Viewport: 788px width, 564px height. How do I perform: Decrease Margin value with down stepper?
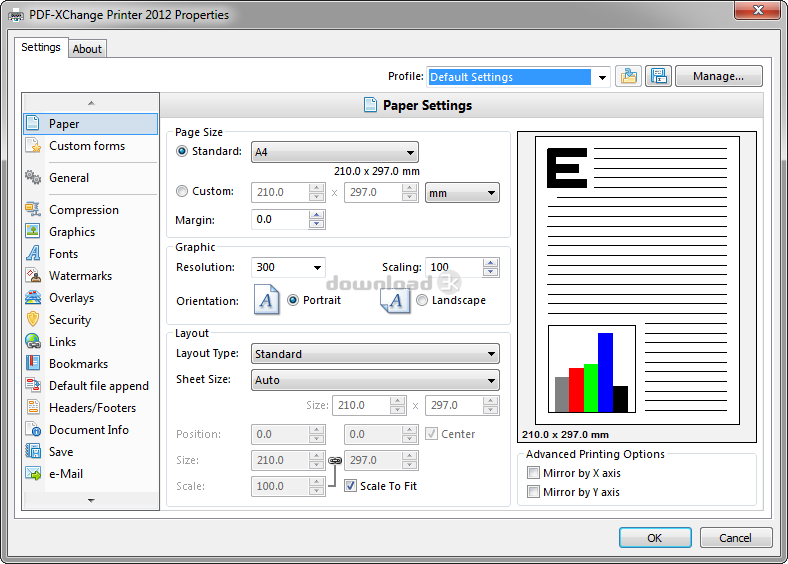coord(316,224)
